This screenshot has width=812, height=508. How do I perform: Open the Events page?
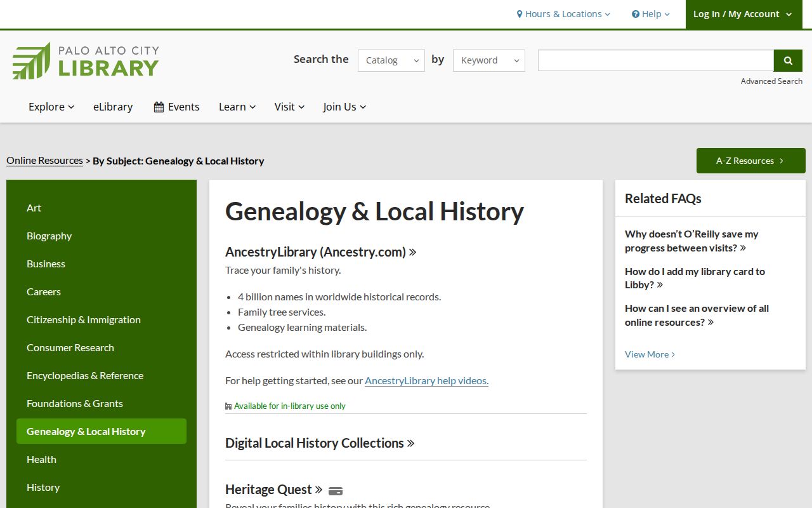pyautogui.click(x=176, y=107)
